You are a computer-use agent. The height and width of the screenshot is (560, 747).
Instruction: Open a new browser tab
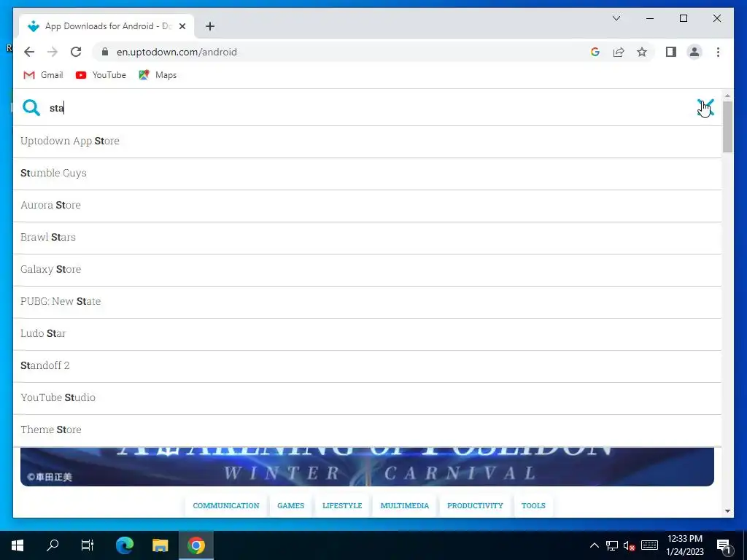[x=210, y=26]
